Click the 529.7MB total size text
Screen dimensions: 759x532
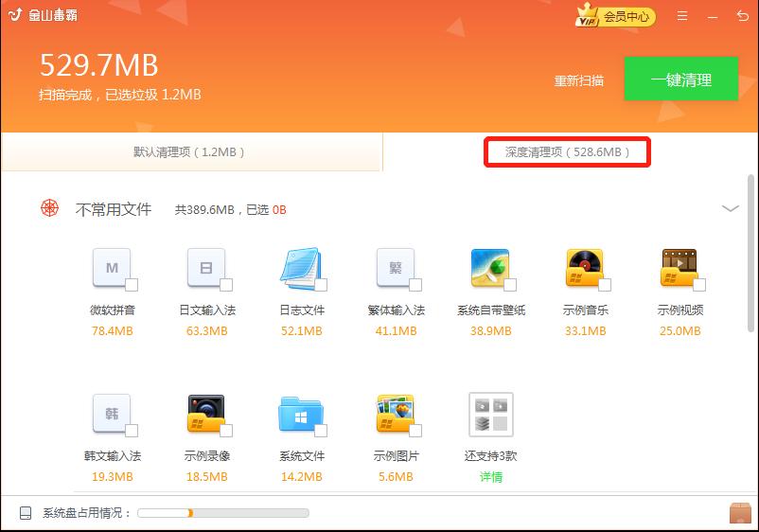[98, 65]
